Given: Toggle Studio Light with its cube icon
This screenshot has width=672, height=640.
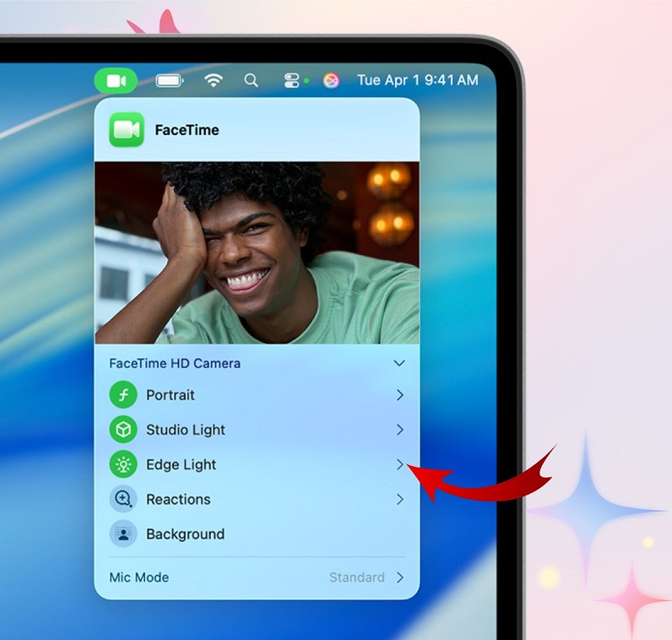Looking at the screenshot, I should click(123, 430).
